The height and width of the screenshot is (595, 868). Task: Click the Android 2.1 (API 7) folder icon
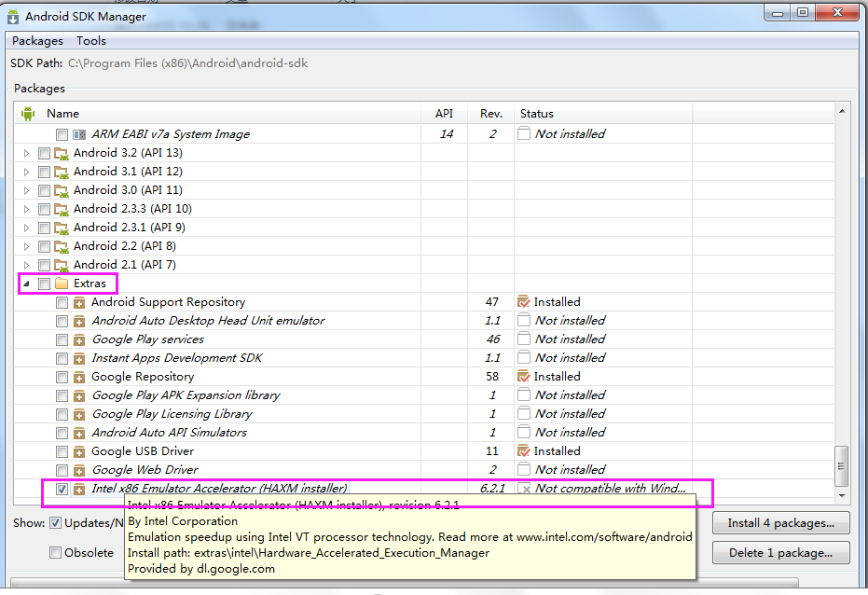62,266
